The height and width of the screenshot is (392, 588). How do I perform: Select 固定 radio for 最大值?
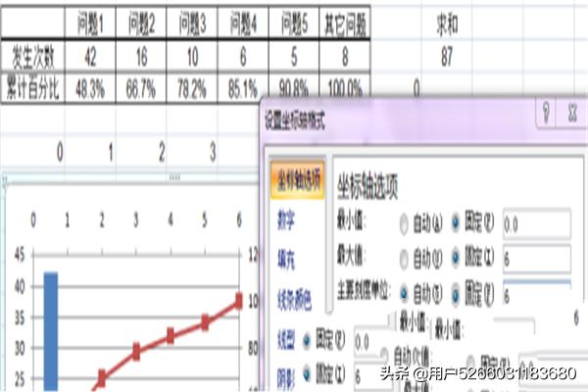tap(454, 259)
